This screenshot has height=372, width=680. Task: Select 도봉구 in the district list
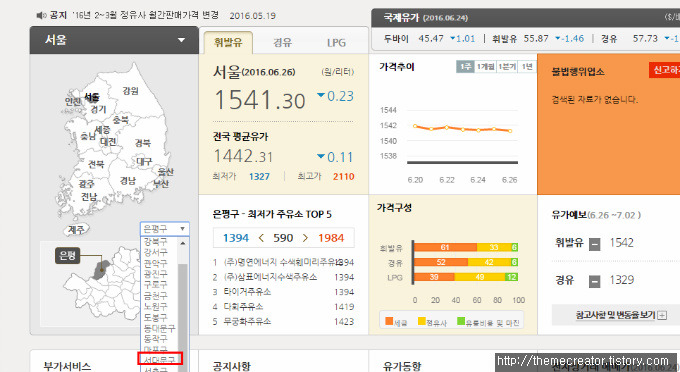point(155,317)
